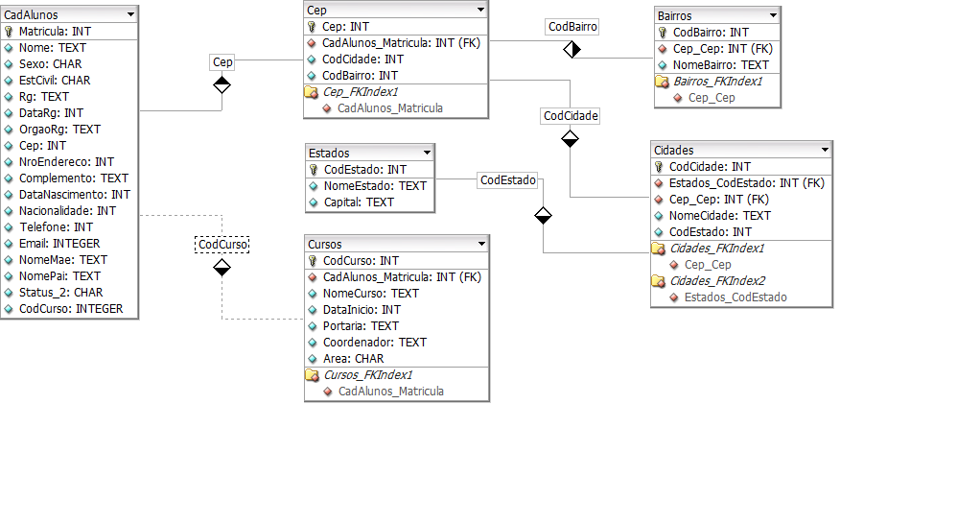
Task: Click the Bairros_FKIndex1 index folder icon
Action: coord(662,82)
